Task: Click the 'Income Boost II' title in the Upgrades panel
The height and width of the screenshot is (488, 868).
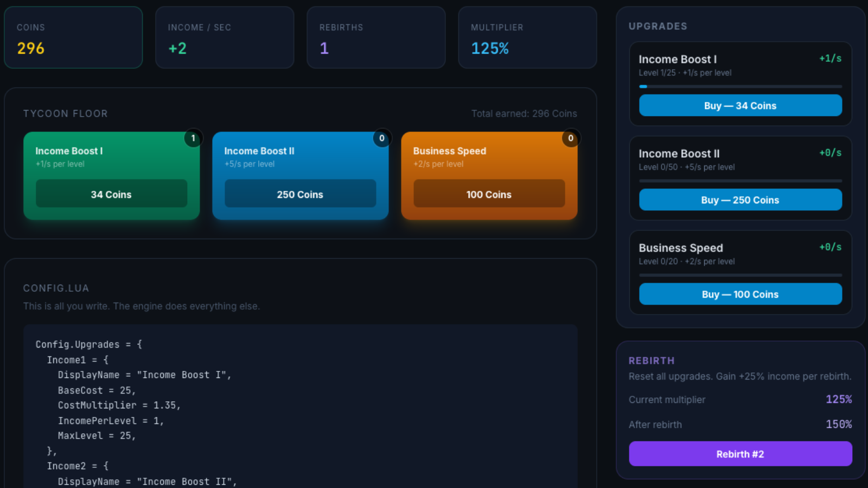Action: point(679,154)
